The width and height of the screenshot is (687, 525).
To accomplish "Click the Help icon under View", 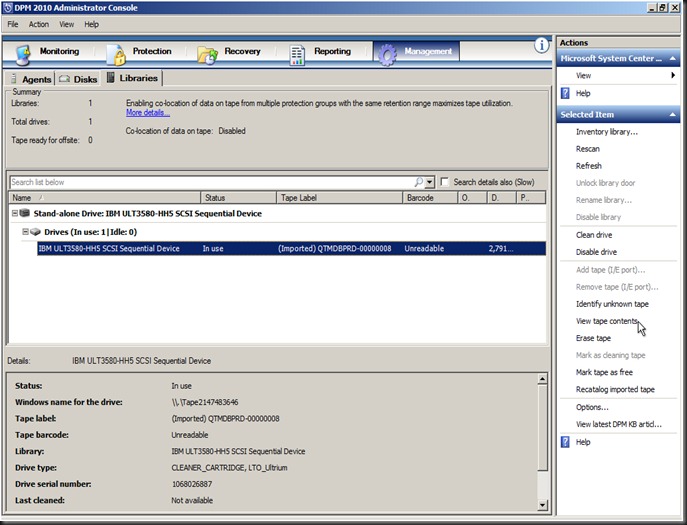I will [x=566, y=93].
